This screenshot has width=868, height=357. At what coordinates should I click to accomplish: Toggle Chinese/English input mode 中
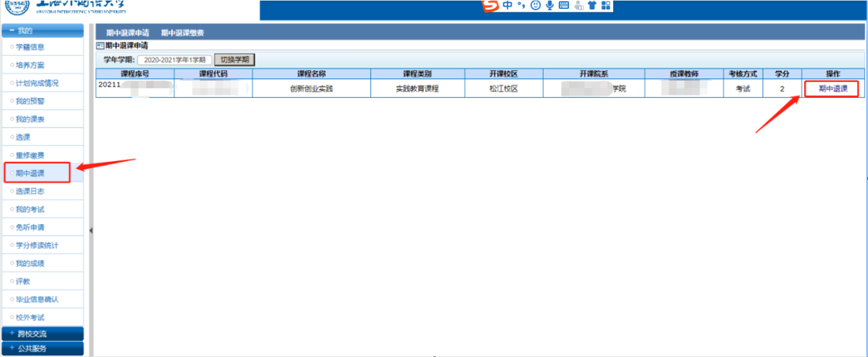point(508,5)
